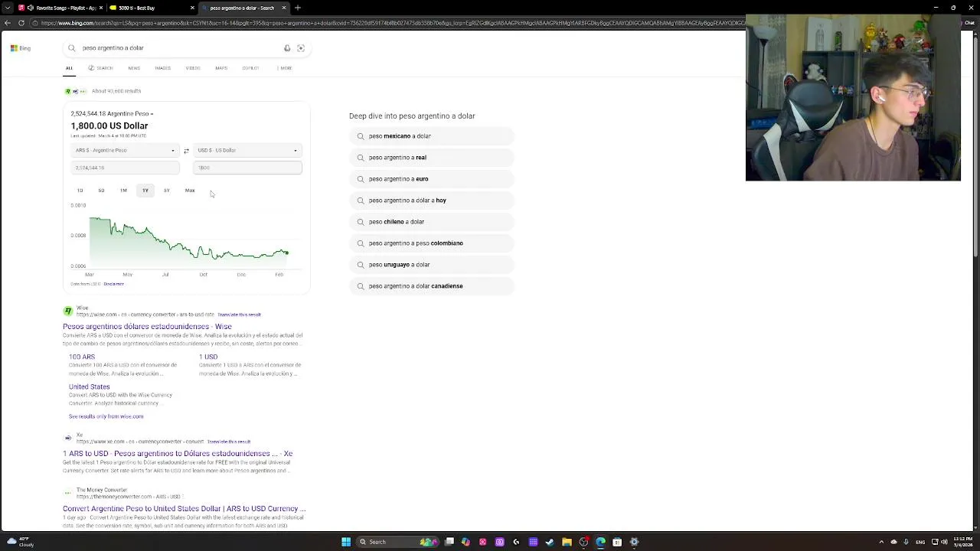Open Steam from the taskbar
Image resolution: width=980 pixels, height=551 pixels.
tap(550, 542)
